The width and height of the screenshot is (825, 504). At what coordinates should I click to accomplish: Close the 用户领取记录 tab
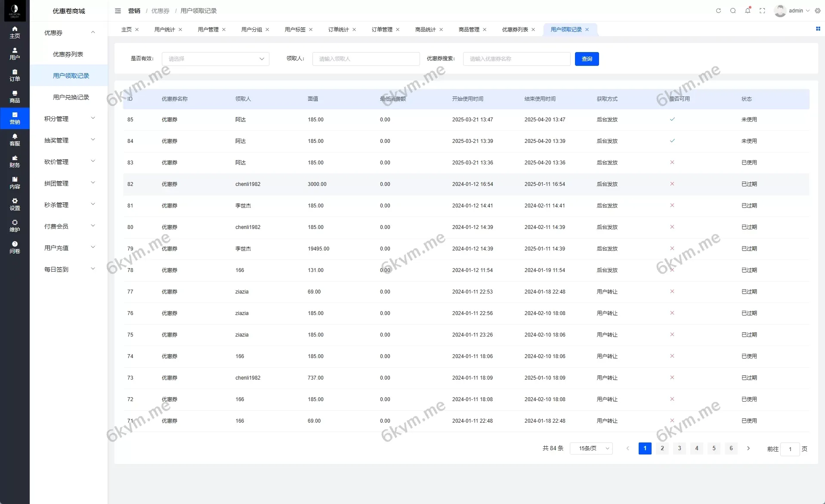pyautogui.click(x=587, y=30)
